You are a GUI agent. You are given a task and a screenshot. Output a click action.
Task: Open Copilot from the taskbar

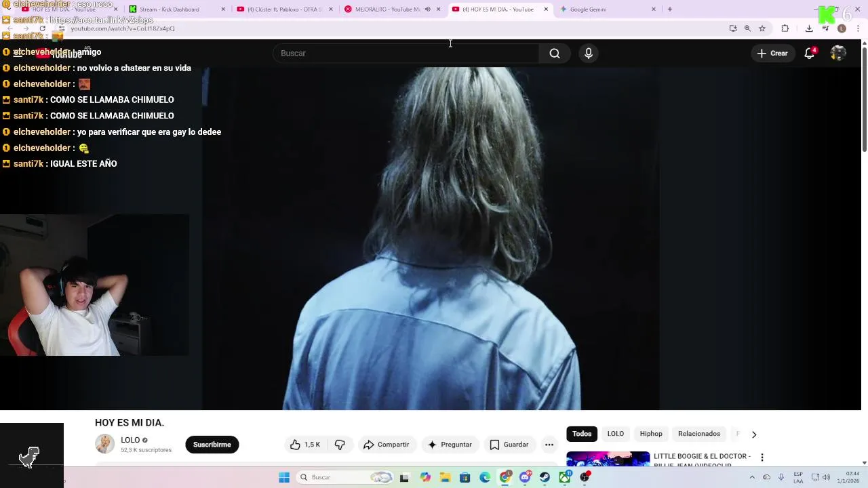(425, 477)
